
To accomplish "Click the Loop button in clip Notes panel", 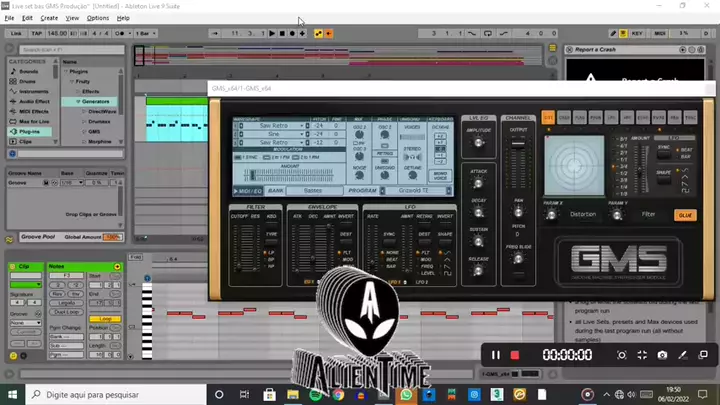I will [105, 319].
